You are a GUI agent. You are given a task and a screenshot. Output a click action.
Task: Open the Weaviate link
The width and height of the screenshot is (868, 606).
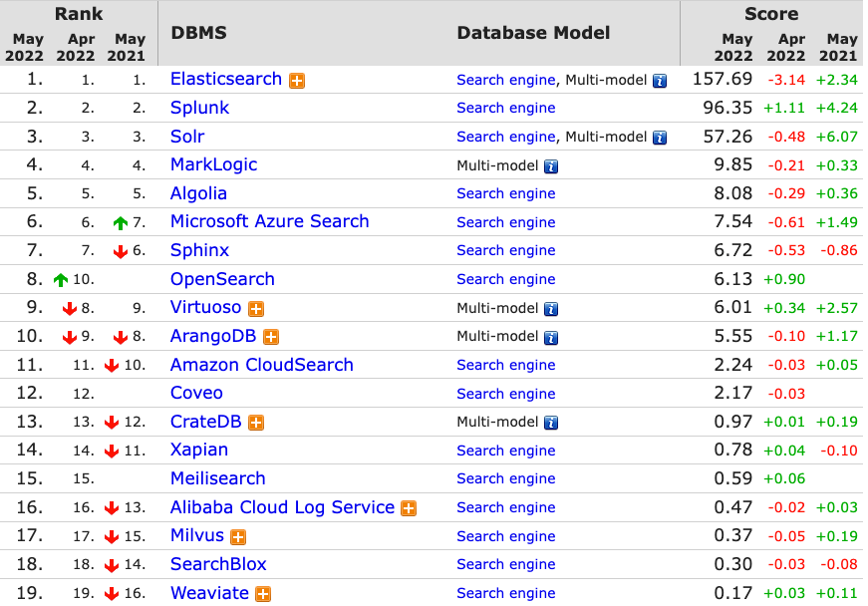pos(209,593)
